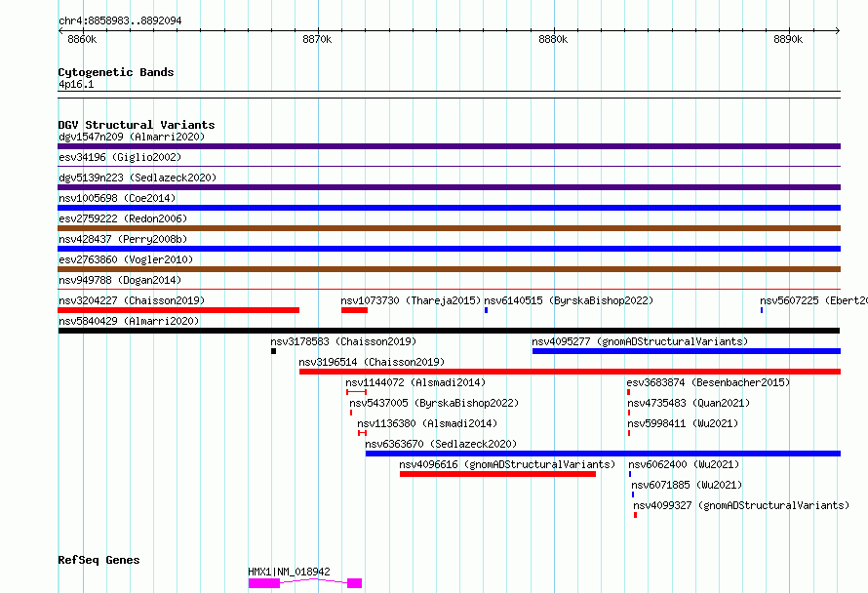Viewport: 868px width, 593px height.
Task: Click the nsv5840429 (Almarri2020) black bar
Action: (x=449, y=331)
